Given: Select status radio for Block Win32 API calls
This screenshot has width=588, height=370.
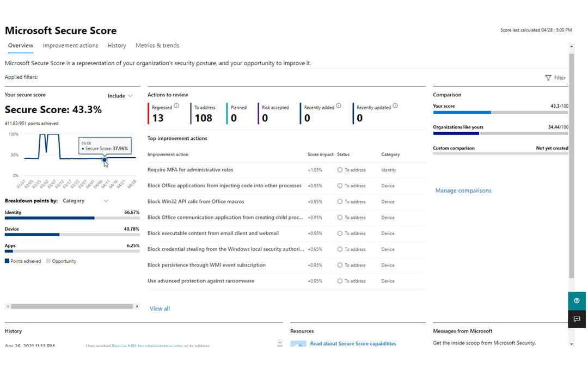Looking at the screenshot, I should click(x=340, y=202).
